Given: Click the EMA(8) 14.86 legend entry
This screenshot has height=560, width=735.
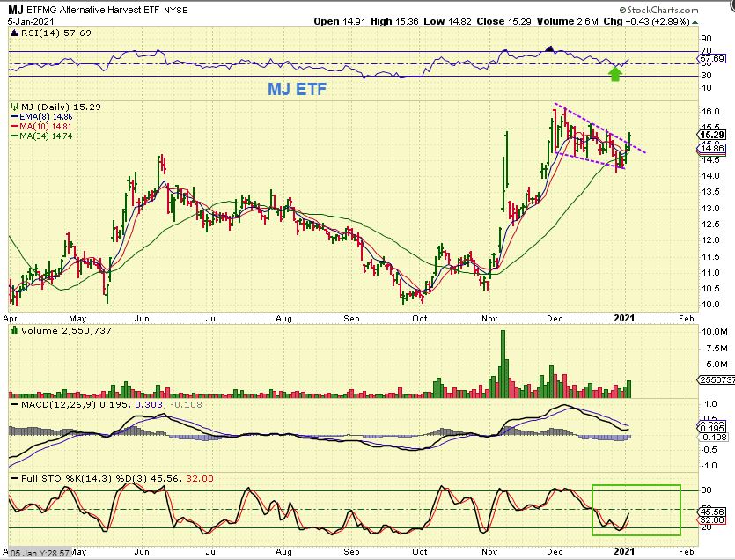Looking at the screenshot, I should (41, 117).
